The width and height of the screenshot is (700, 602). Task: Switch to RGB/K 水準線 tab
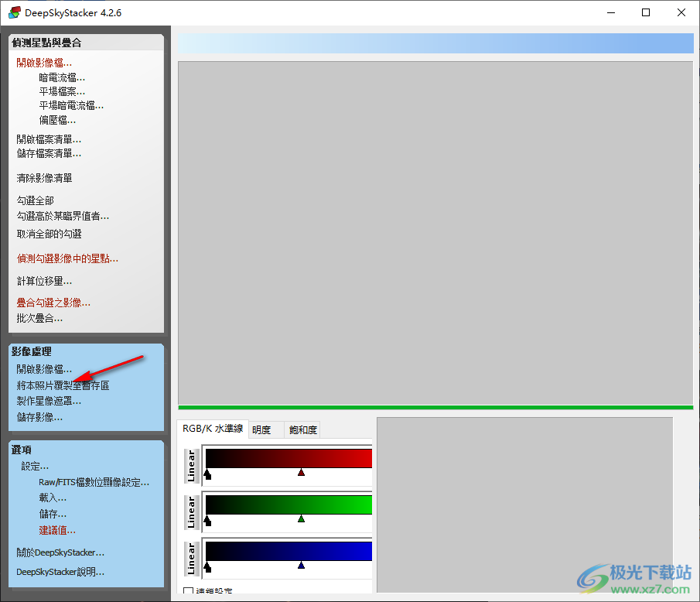[x=213, y=429]
